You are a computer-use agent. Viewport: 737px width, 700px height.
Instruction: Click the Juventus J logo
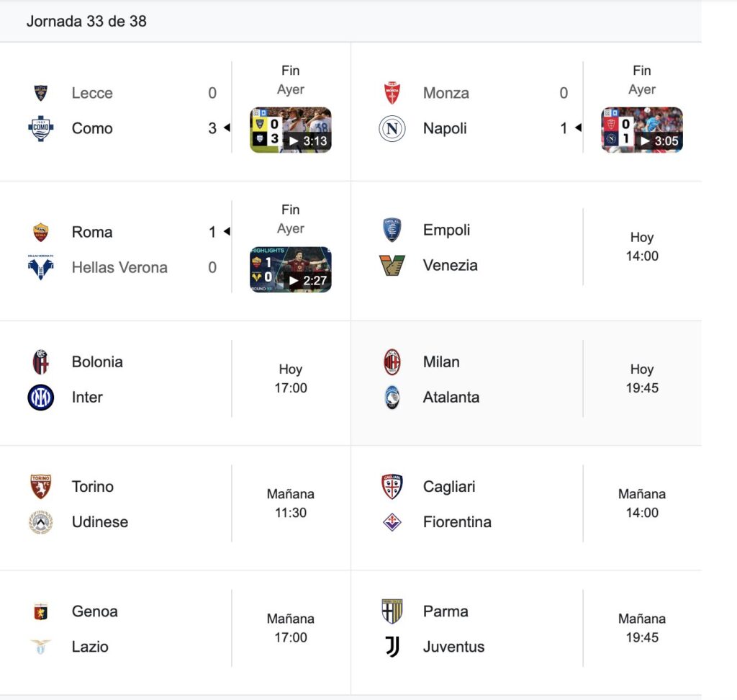coord(392,647)
